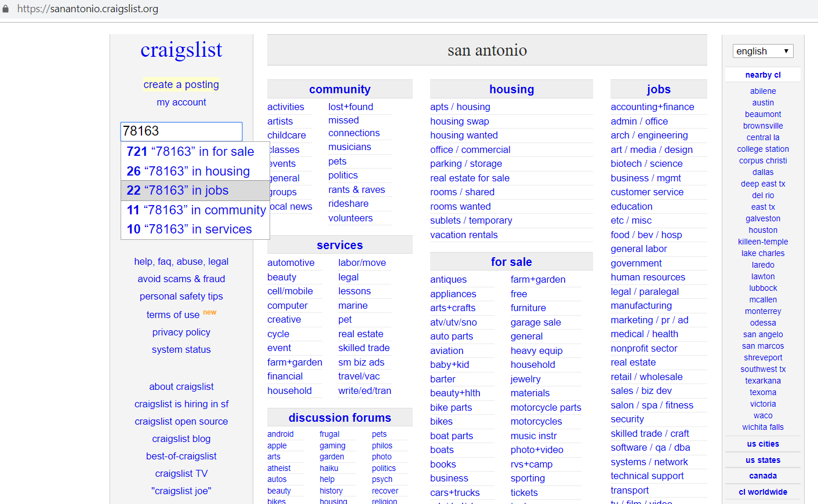Open software / qa / dba jobs

650,447
